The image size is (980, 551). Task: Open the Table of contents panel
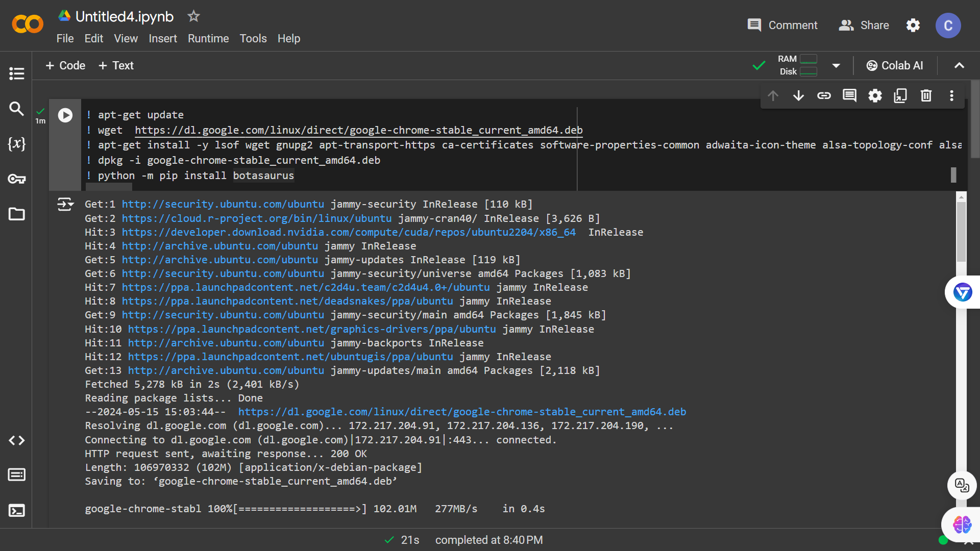coord(16,73)
